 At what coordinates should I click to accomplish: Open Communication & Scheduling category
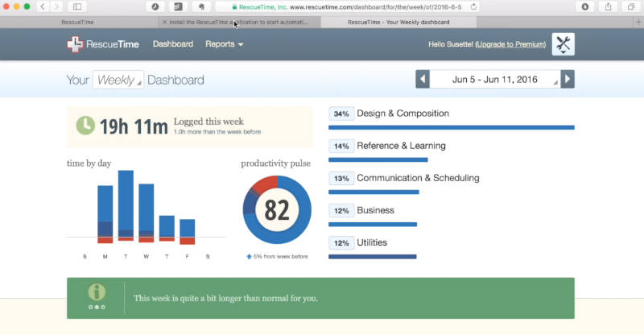418,178
